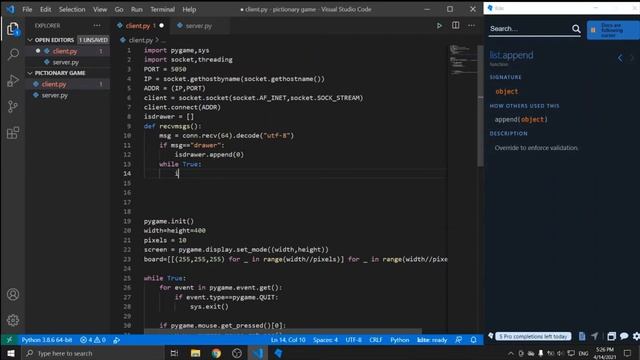This screenshot has width=640, height=360.
Task: Open Windows Start menu
Action: [x=11, y=353]
